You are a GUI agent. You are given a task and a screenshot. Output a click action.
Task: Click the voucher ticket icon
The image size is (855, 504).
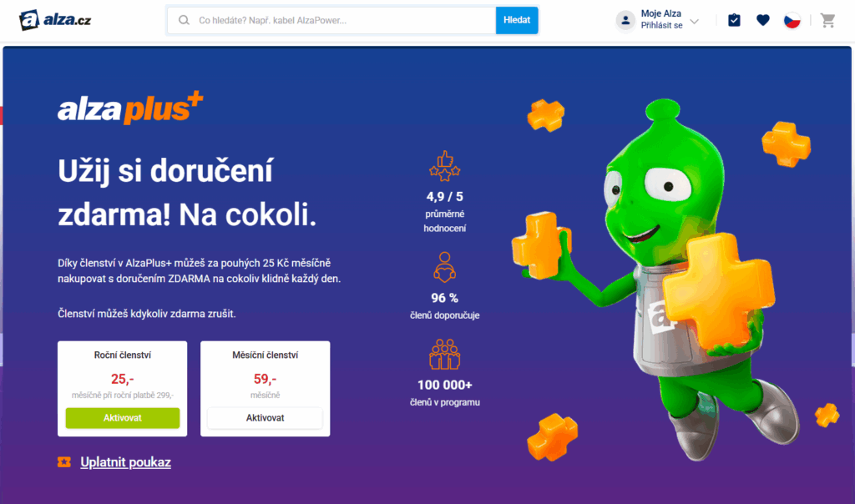tap(64, 462)
